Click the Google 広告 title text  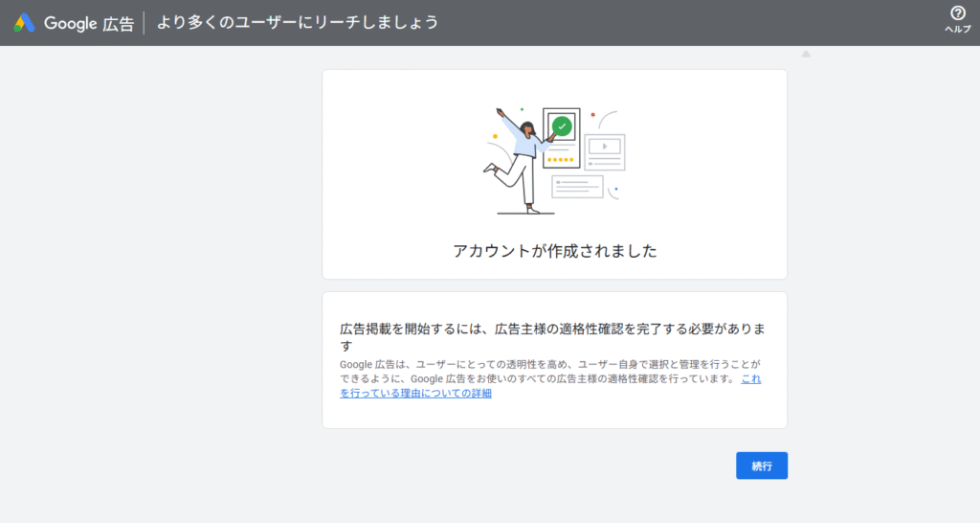(89, 24)
